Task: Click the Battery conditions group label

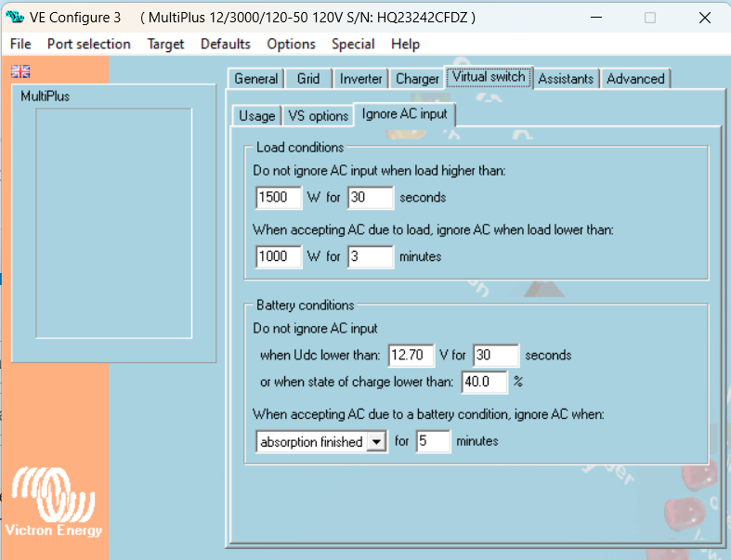Action: [306, 306]
